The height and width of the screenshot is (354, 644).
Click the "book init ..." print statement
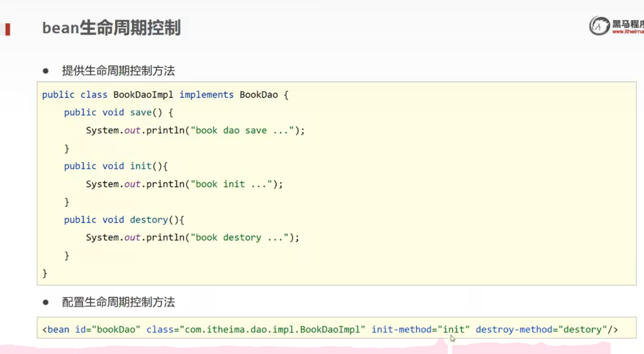point(184,184)
